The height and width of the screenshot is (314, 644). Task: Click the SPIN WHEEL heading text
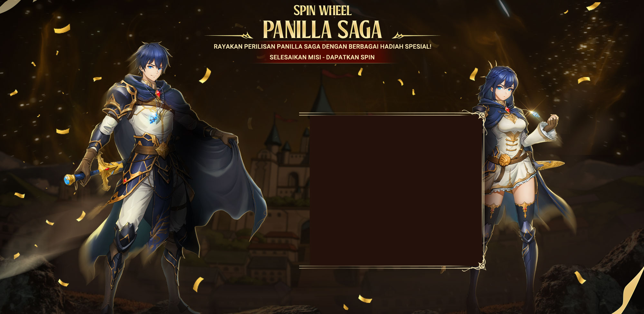click(322, 11)
